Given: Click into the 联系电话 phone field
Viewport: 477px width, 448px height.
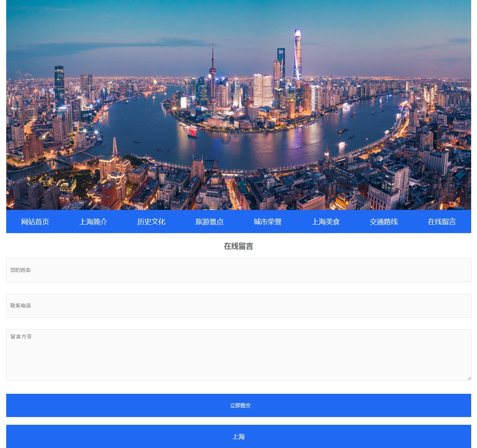Looking at the screenshot, I should 238,306.
